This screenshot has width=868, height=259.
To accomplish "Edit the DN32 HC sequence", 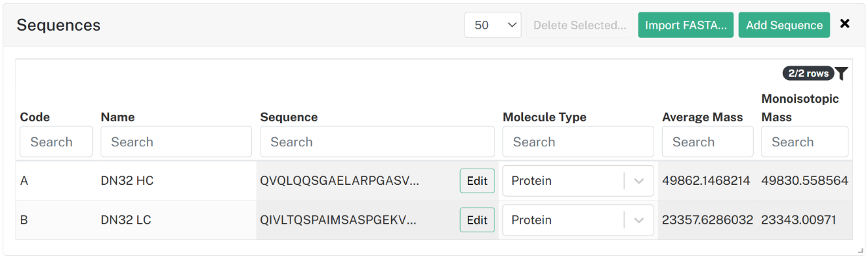I will point(477,181).
